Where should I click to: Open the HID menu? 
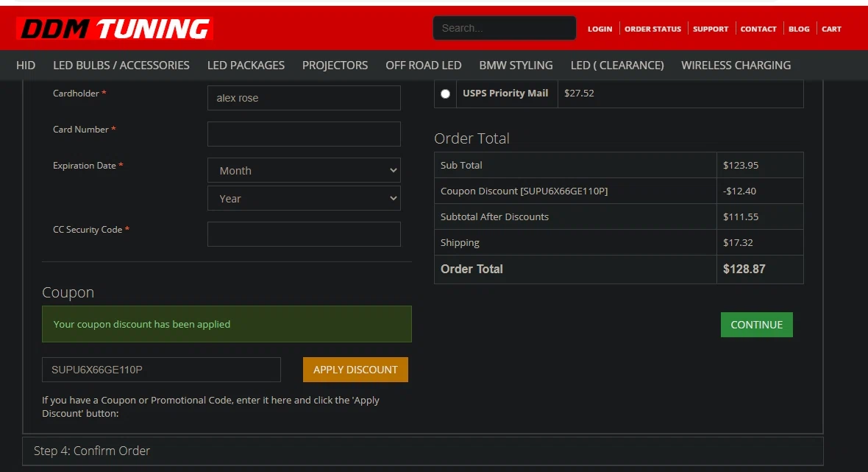coord(26,66)
